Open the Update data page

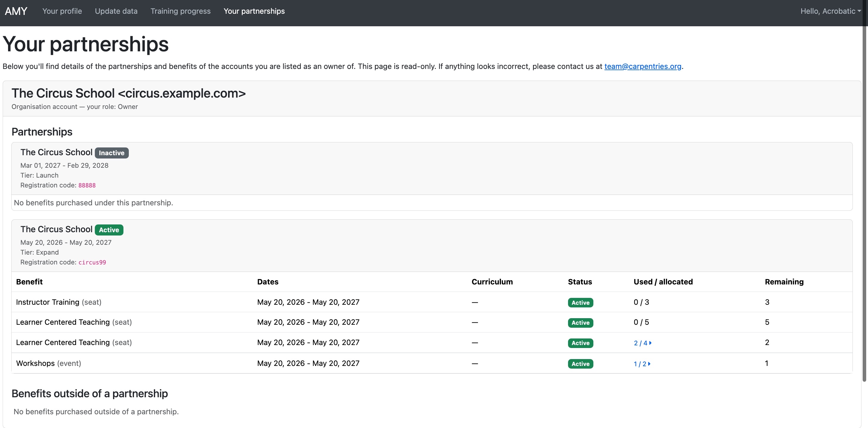coord(116,11)
